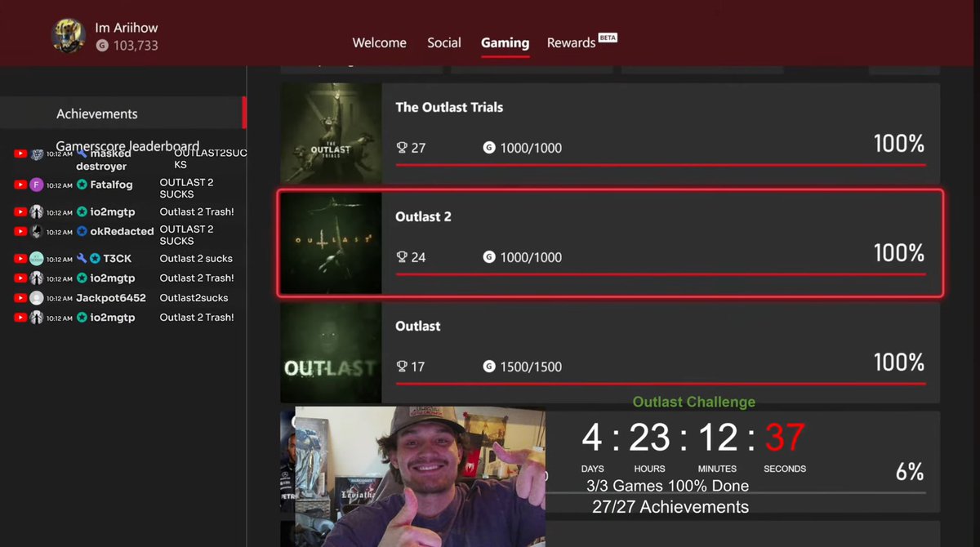
Task: Open the Outlast 2 game card
Action: coord(610,242)
